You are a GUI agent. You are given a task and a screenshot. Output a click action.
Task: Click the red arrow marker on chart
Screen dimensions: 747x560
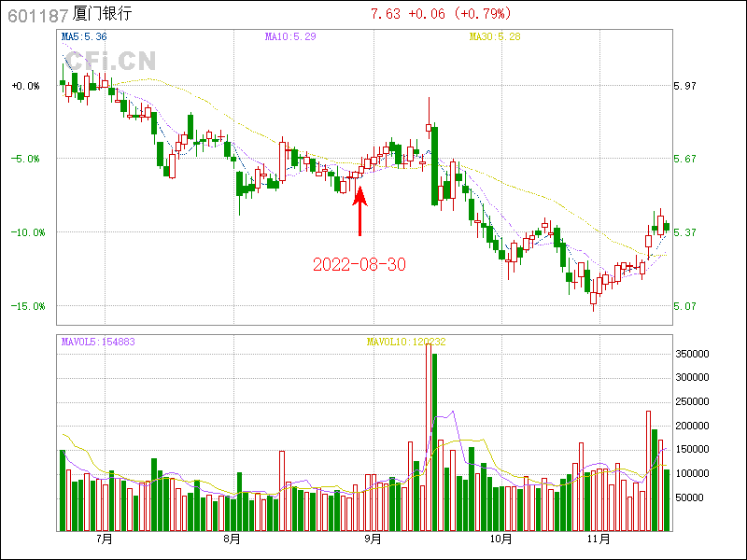[359, 210]
